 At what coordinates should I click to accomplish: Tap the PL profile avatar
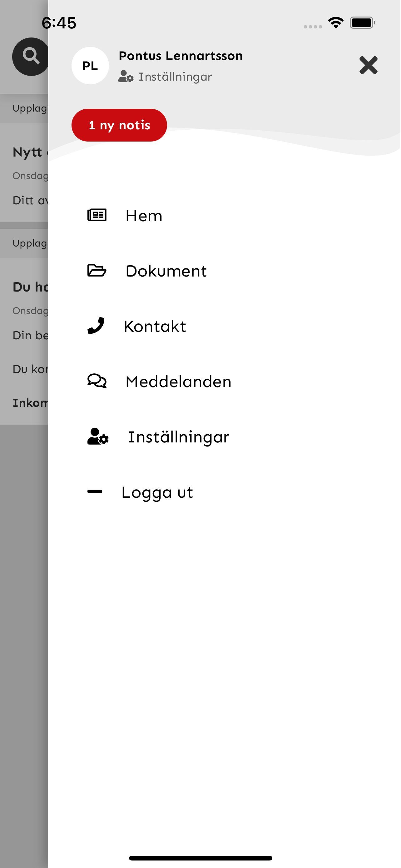point(90,66)
